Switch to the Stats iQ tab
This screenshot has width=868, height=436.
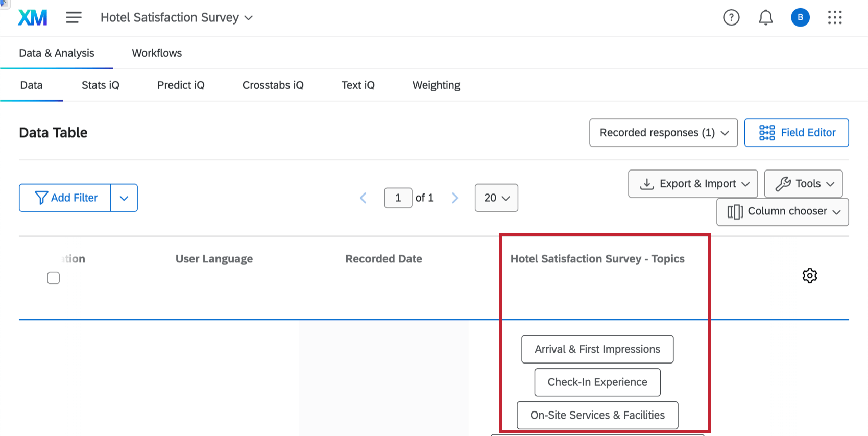[x=101, y=85]
